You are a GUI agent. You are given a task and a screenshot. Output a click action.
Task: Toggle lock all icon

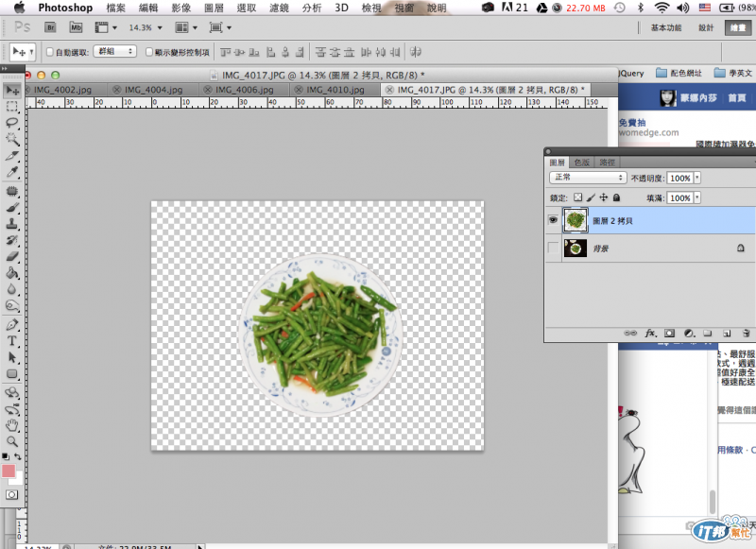click(x=616, y=197)
